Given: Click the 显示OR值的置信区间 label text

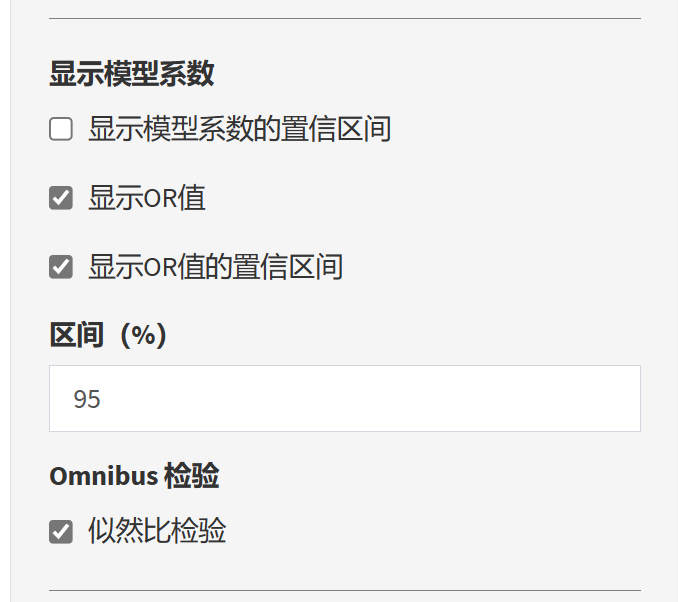Looking at the screenshot, I should [215, 267].
